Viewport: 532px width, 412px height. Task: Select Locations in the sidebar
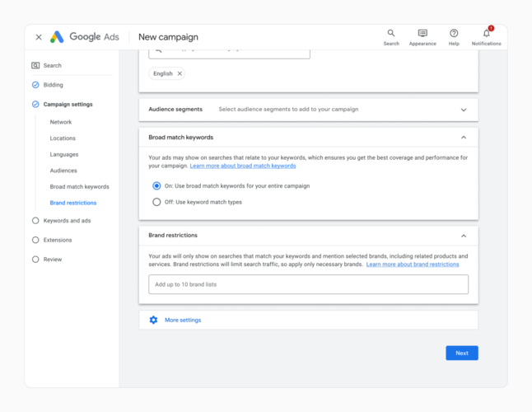click(x=63, y=138)
